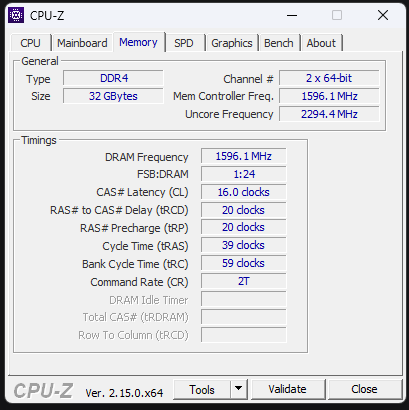409x410 pixels.
Task: Click the DRAM Frequency value field
Action: coord(244,156)
